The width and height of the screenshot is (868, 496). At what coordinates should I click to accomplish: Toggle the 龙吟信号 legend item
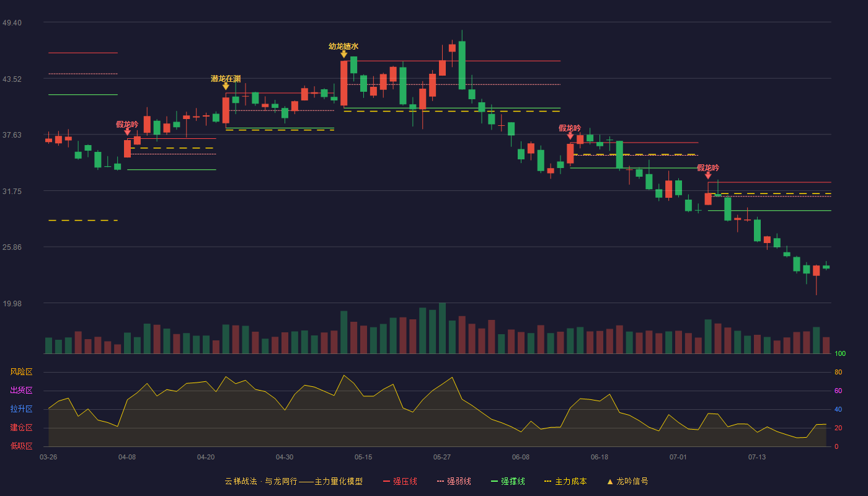point(627,481)
